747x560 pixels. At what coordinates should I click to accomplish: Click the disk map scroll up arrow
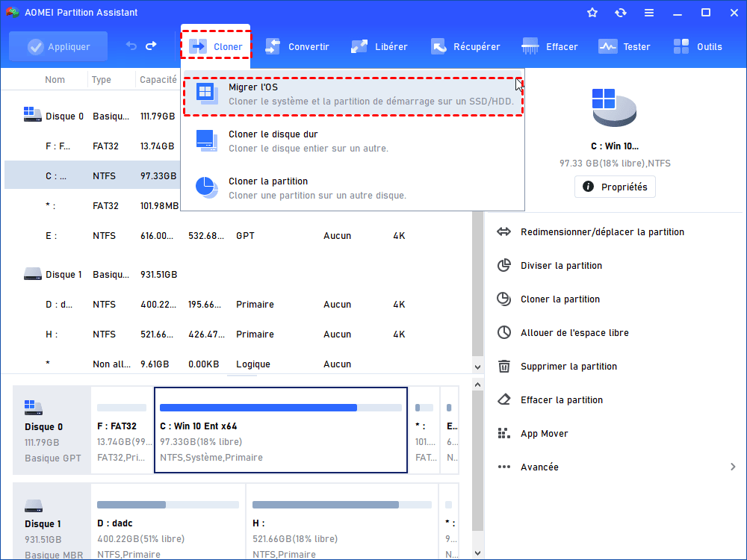click(x=477, y=385)
